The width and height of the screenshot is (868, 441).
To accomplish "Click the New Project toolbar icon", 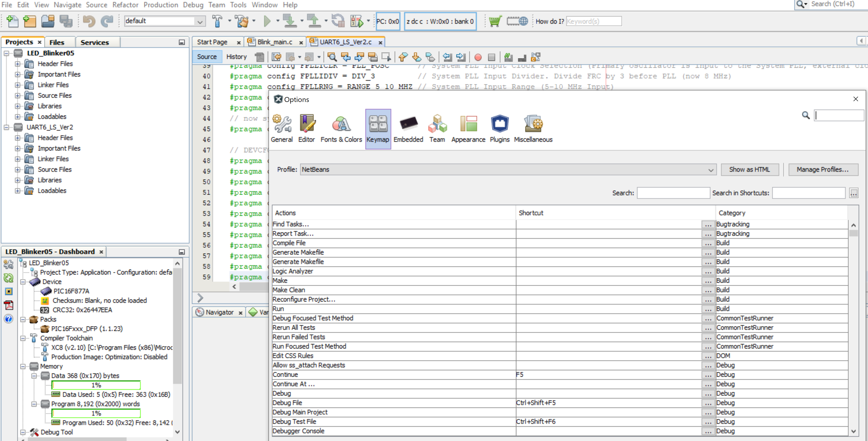I will pos(30,21).
